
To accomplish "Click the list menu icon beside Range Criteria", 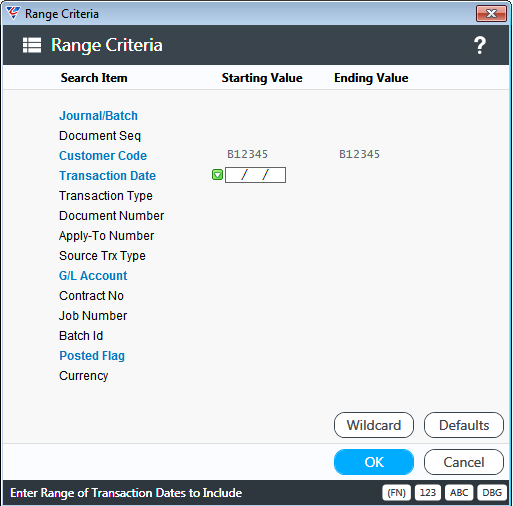I will (x=32, y=45).
